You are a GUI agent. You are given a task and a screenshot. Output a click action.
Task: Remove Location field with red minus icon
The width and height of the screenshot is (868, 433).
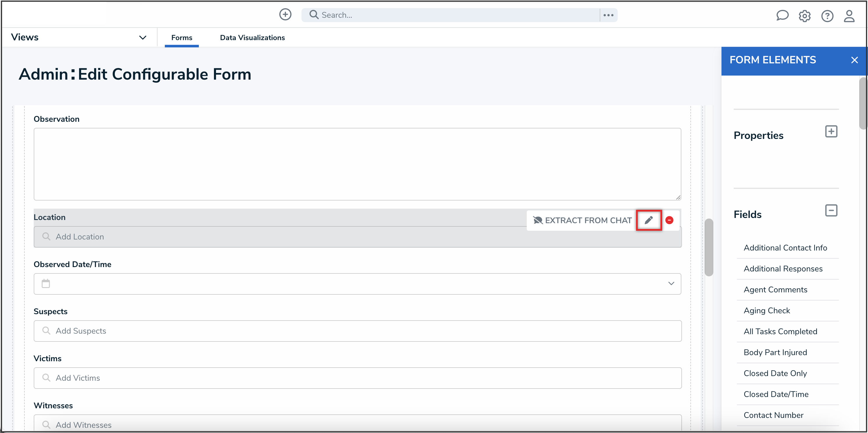pyautogui.click(x=669, y=220)
